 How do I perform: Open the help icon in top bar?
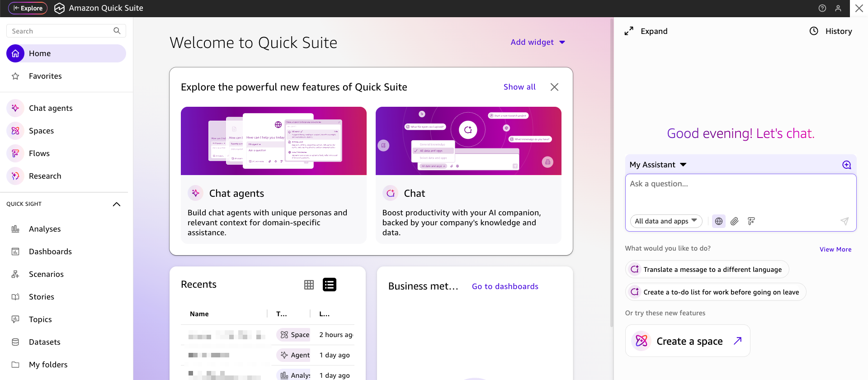pyautogui.click(x=822, y=8)
